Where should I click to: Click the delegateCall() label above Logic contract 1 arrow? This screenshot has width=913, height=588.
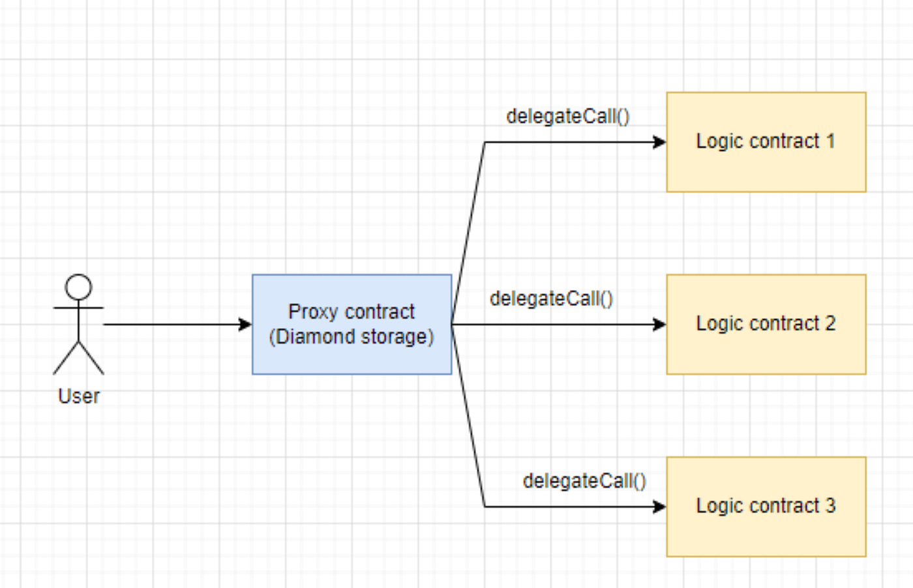point(568,117)
